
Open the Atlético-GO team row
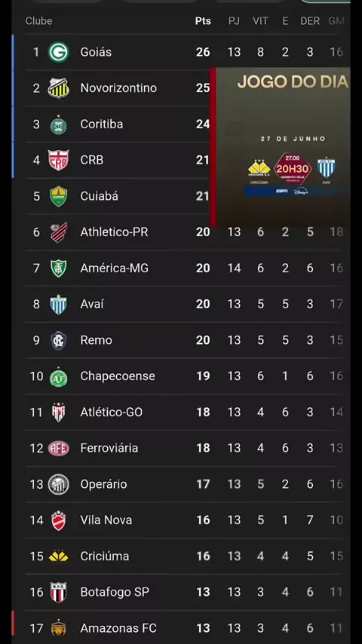[x=183, y=412]
